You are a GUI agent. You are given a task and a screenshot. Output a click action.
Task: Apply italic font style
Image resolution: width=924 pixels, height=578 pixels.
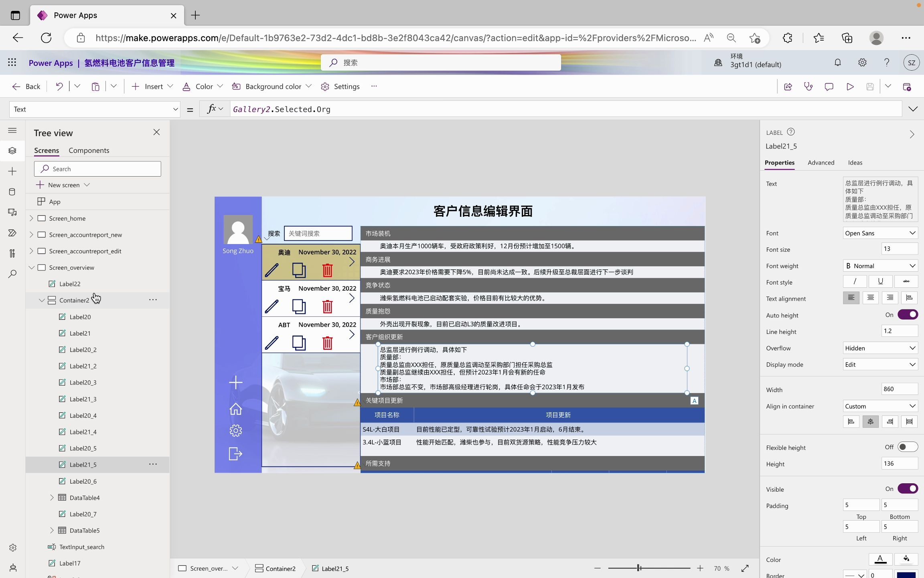pos(854,281)
